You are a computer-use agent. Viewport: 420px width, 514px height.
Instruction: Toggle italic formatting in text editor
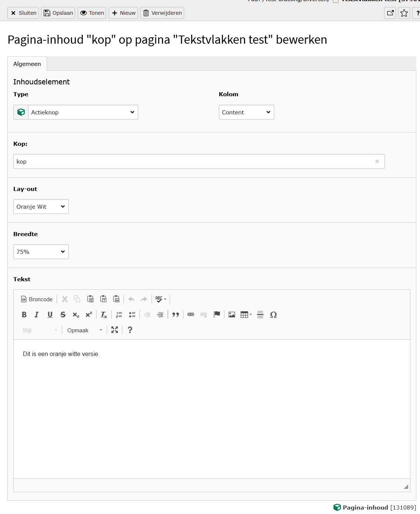tap(37, 315)
